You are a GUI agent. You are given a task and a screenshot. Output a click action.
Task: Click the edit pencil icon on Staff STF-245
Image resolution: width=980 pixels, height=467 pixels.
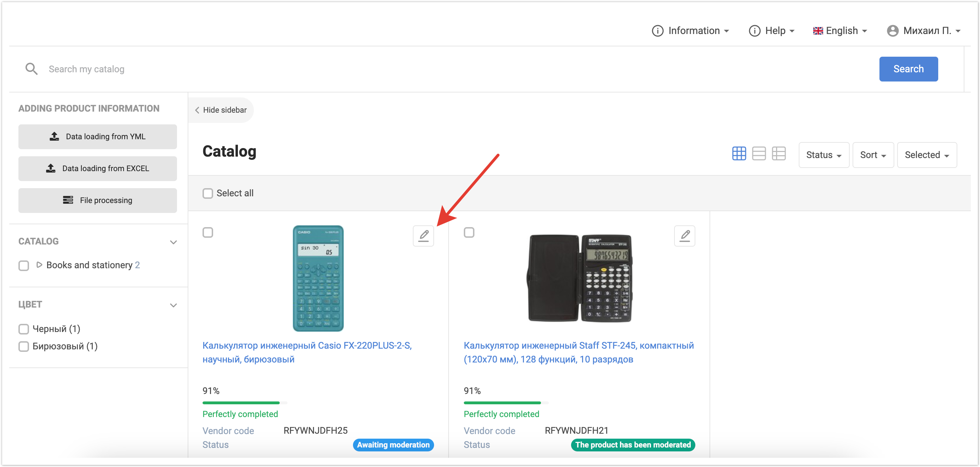point(684,236)
